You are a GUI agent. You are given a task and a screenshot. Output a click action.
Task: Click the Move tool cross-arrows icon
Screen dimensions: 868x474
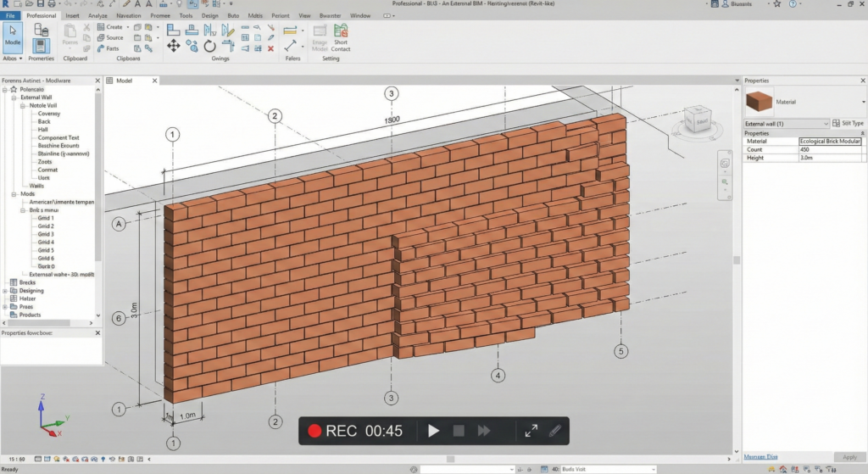pyautogui.click(x=173, y=46)
